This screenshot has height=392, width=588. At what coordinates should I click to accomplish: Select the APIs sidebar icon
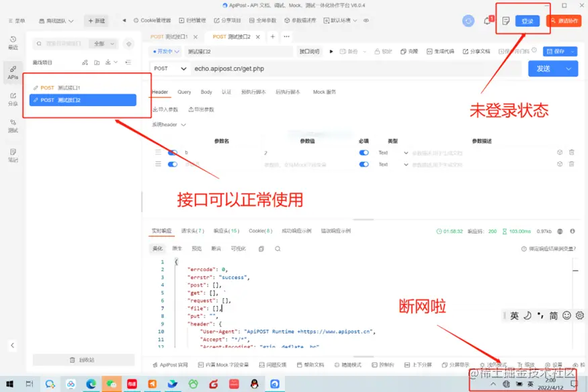(x=13, y=72)
